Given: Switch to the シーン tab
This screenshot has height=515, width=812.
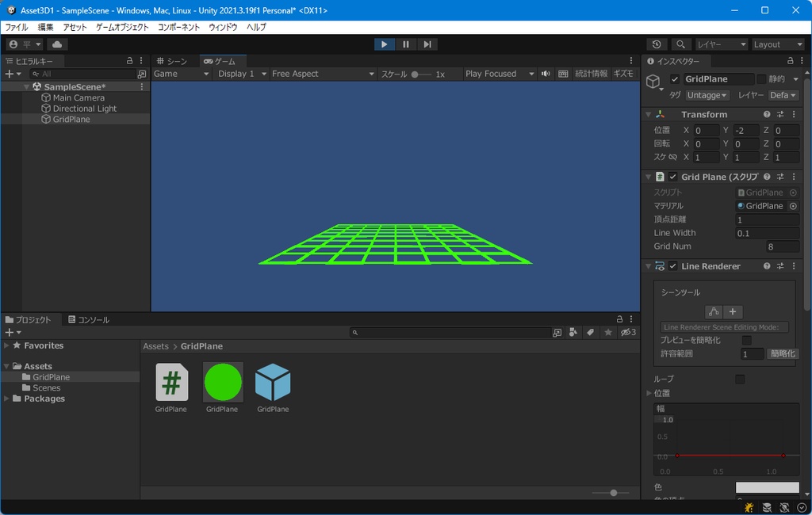Looking at the screenshot, I should [172, 61].
